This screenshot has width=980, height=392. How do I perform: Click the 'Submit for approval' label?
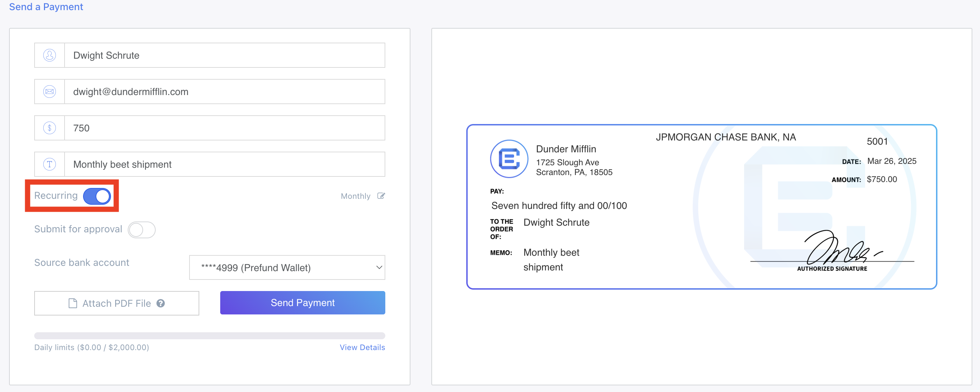(79, 229)
